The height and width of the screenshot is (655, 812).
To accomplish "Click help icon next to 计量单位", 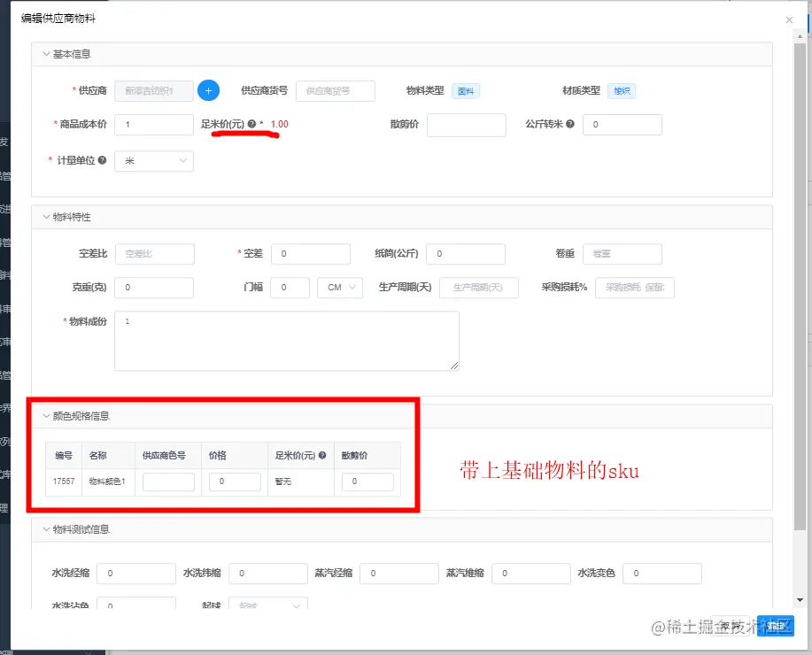I will [102, 160].
